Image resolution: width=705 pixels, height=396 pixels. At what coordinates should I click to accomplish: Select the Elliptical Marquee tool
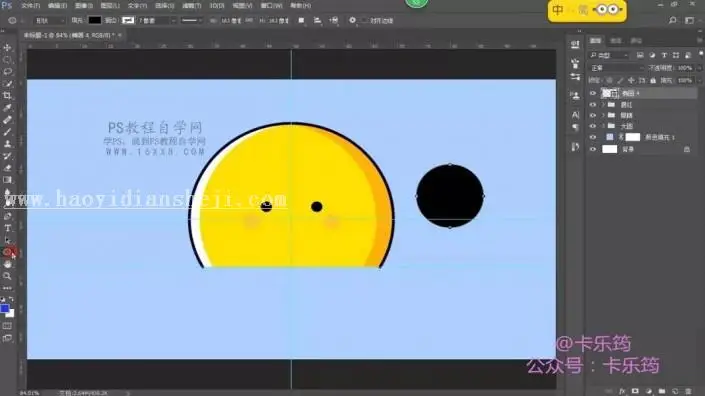tap(7, 59)
